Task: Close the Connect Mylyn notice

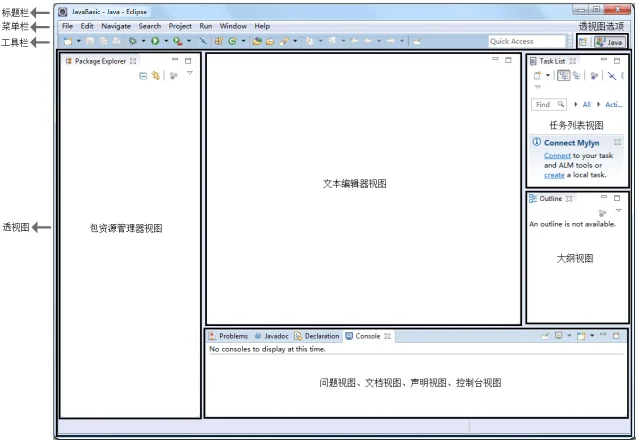Action: [x=617, y=142]
